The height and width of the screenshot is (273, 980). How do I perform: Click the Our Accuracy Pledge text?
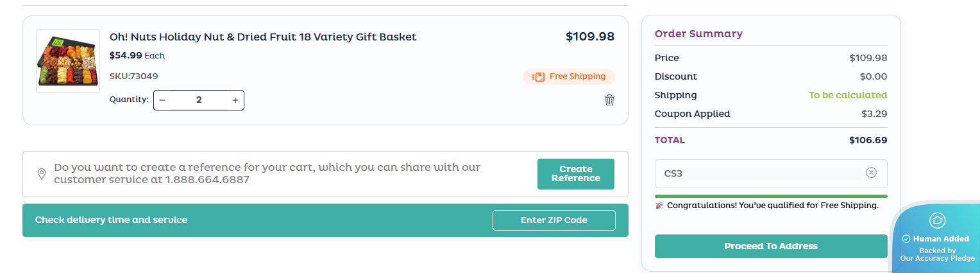tap(937, 259)
